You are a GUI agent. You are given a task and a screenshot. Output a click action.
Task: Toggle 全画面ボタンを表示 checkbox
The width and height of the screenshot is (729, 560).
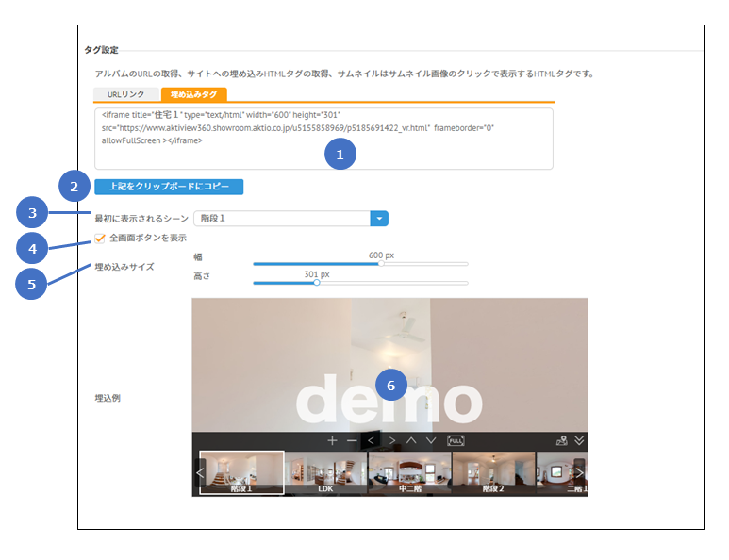pyautogui.click(x=100, y=239)
